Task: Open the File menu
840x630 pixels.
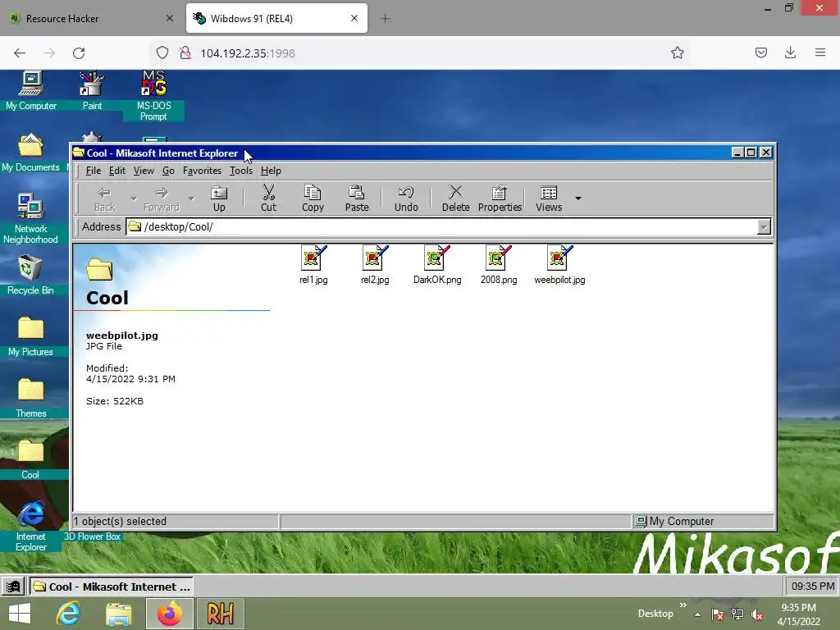Action: (94, 171)
